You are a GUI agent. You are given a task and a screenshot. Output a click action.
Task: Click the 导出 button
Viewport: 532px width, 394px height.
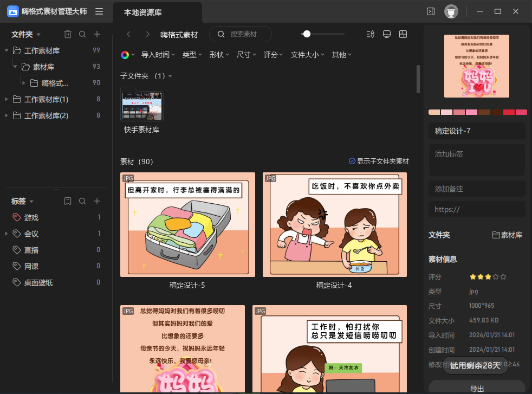click(x=477, y=387)
